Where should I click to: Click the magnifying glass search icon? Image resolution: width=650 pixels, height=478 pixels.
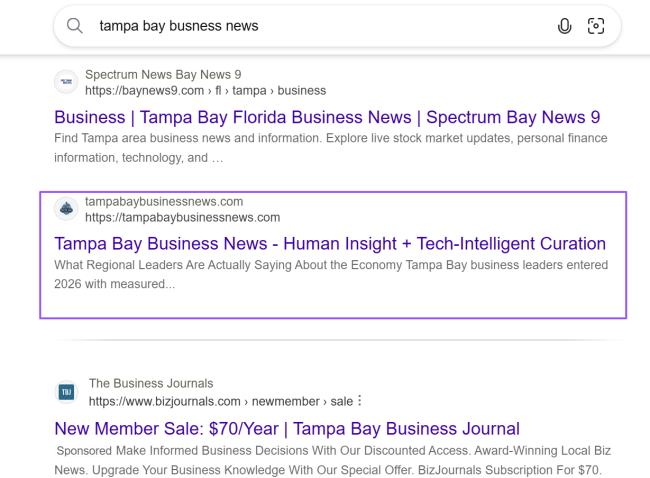[x=75, y=26]
